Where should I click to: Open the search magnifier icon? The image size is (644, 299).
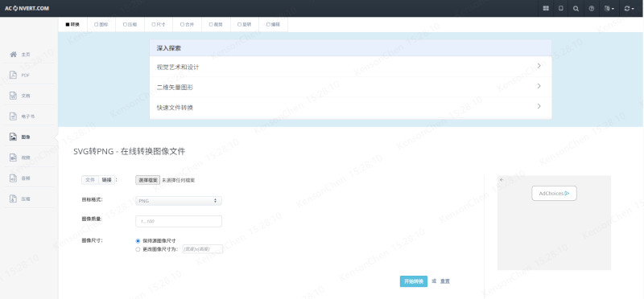[576, 8]
